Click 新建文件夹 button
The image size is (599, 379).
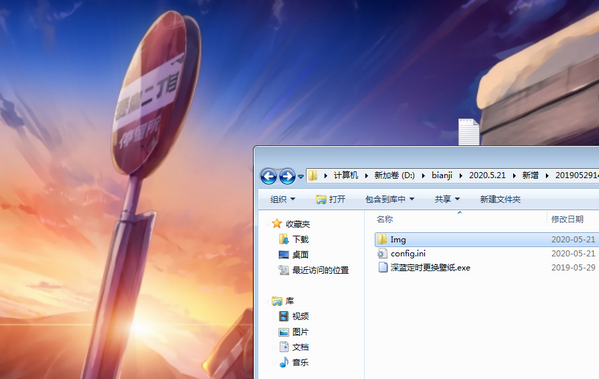tap(500, 199)
